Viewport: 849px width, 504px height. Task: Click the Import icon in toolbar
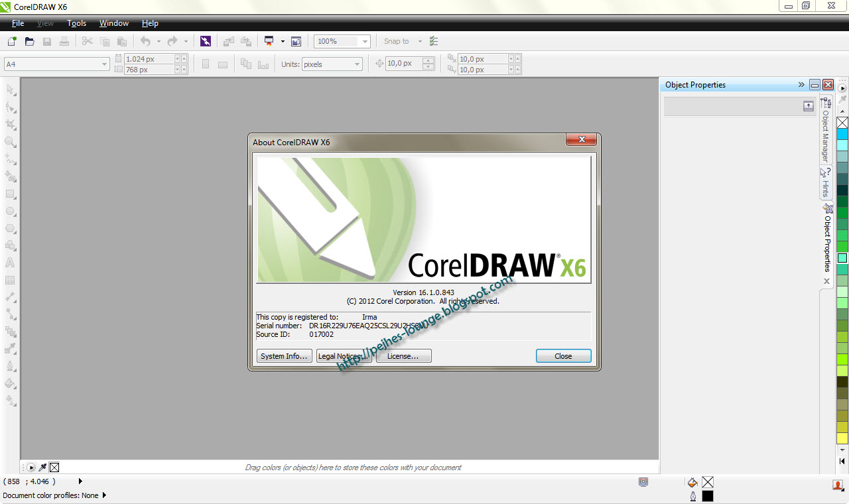click(228, 41)
